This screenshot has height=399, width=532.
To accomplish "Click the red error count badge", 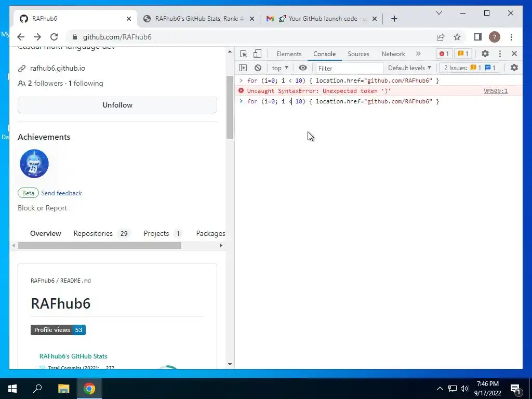I will pyautogui.click(x=444, y=54).
